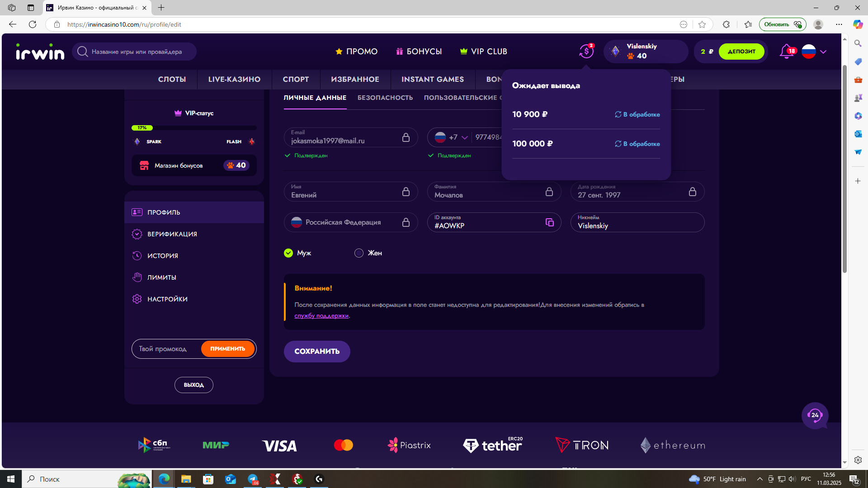Open the notifications bell icon

pos(786,51)
